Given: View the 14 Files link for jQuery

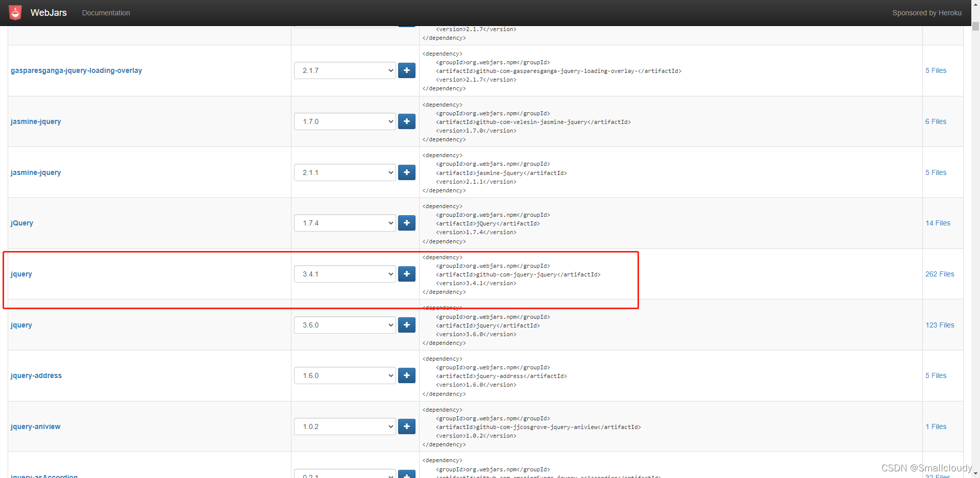Looking at the screenshot, I should pyautogui.click(x=938, y=223).
